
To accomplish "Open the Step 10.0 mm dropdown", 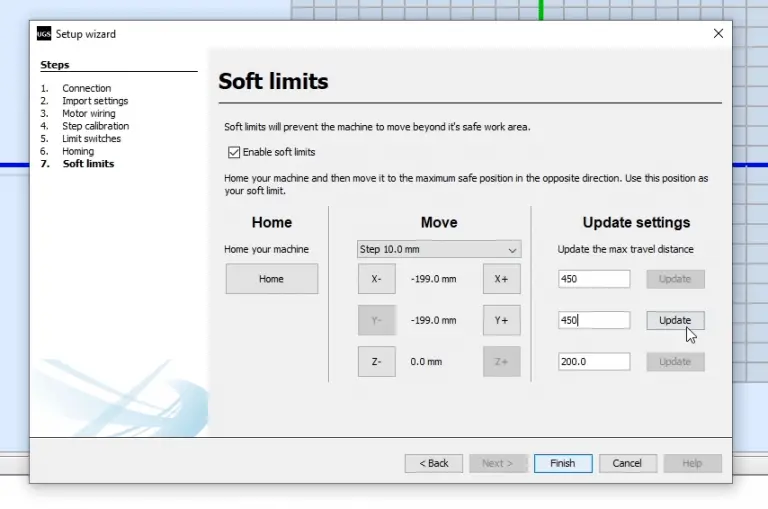I will [439, 249].
